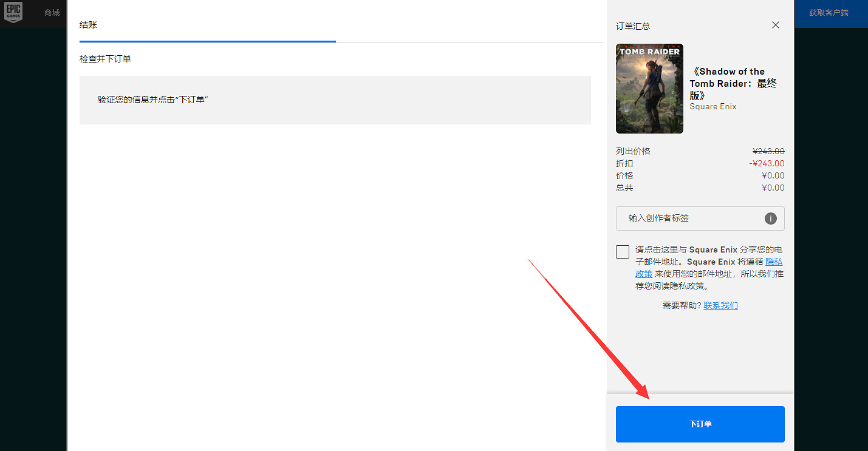868x451 pixels.
Task: Click the 需要帮助? help text
Action: (682, 305)
